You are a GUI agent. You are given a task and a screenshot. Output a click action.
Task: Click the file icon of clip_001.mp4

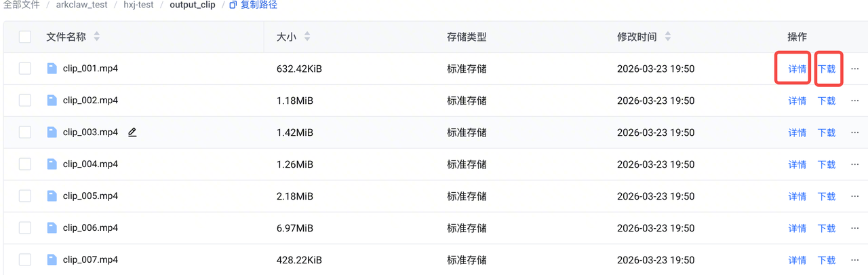[52, 69]
